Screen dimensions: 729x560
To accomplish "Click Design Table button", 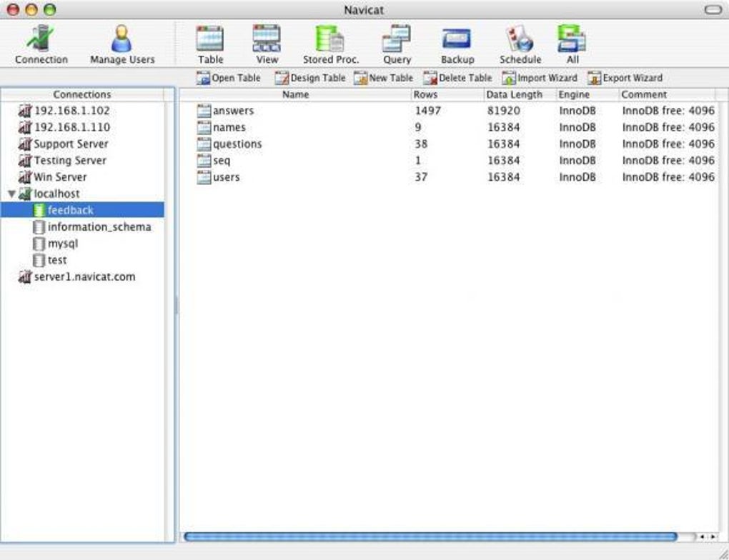I will pos(310,78).
